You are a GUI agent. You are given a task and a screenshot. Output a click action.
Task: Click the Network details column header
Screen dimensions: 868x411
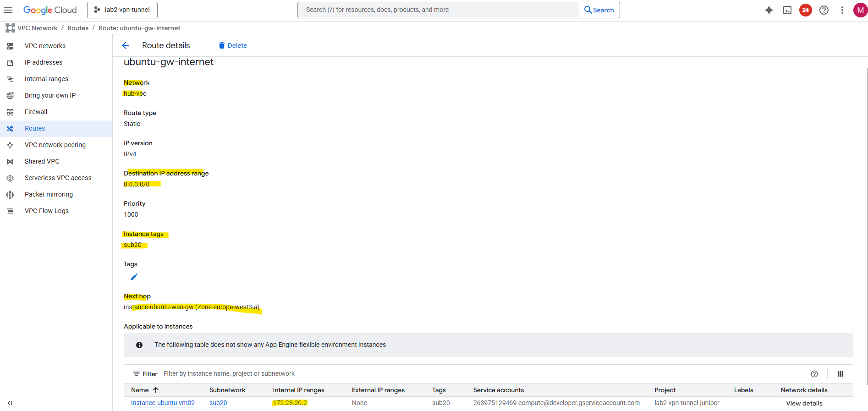click(x=804, y=390)
